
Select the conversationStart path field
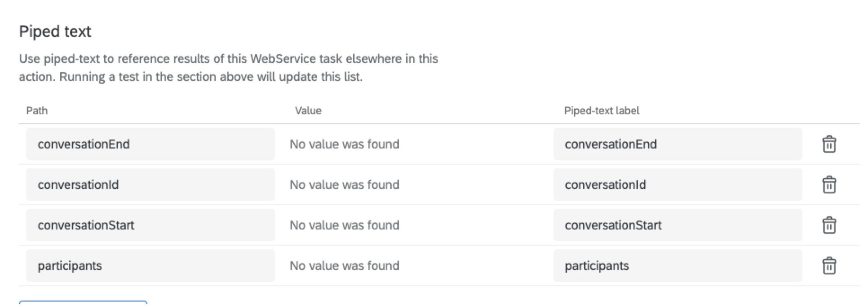(151, 225)
